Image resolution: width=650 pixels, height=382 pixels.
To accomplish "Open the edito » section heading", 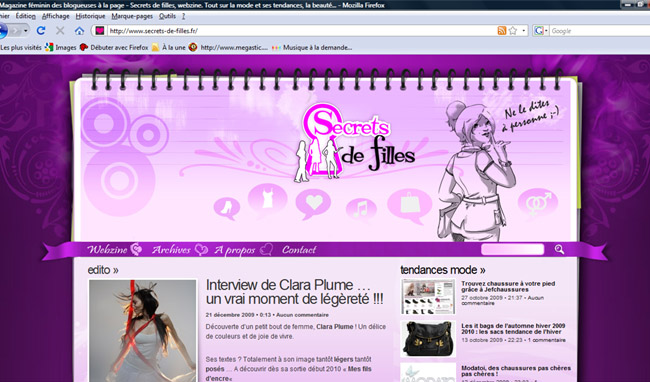I will [103, 270].
